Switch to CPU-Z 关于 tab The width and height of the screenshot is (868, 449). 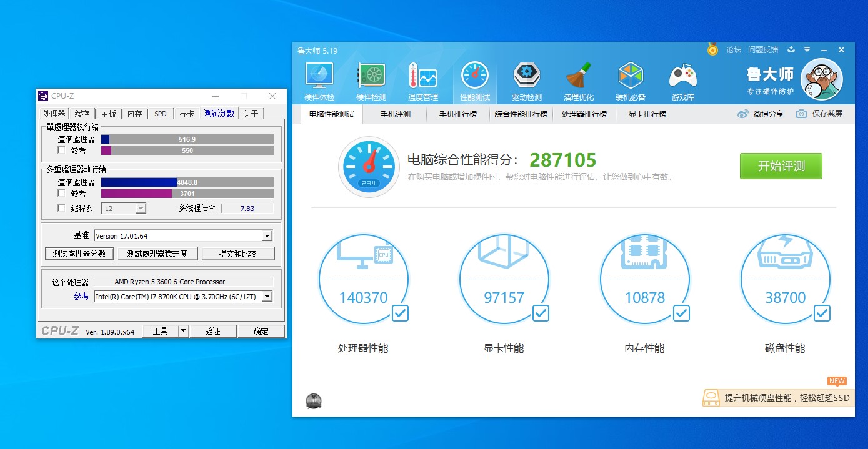(x=251, y=114)
